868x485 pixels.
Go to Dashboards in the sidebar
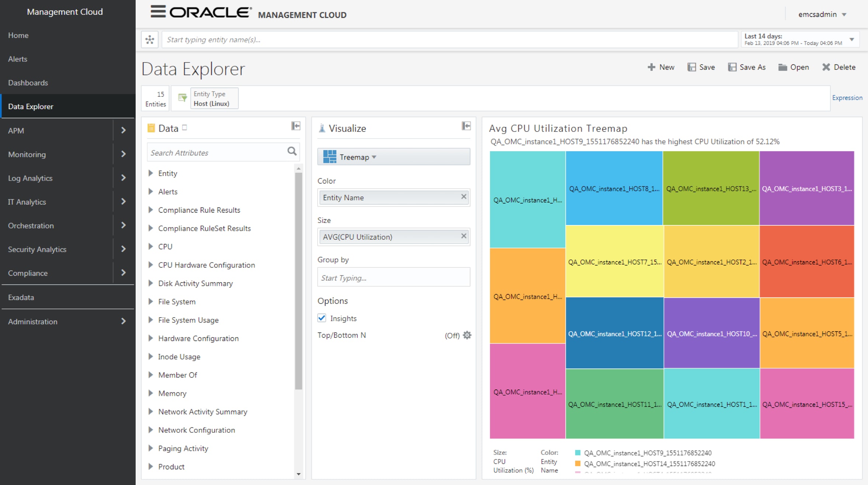tap(28, 83)
